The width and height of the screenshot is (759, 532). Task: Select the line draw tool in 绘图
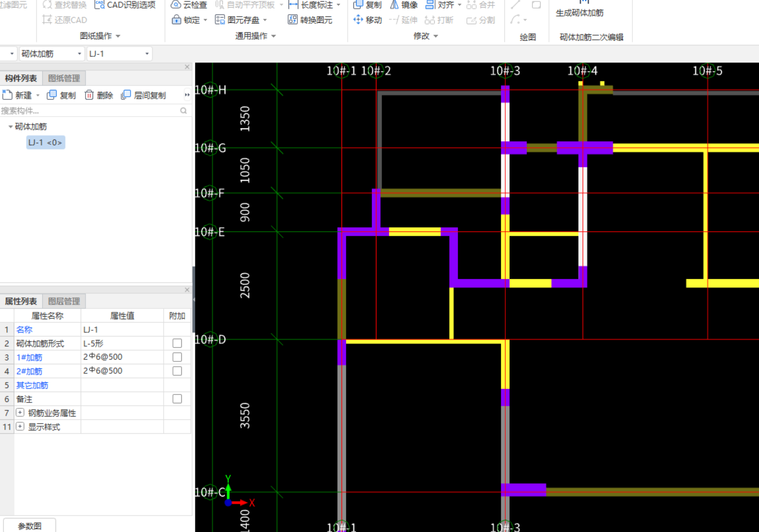point(515,5)
